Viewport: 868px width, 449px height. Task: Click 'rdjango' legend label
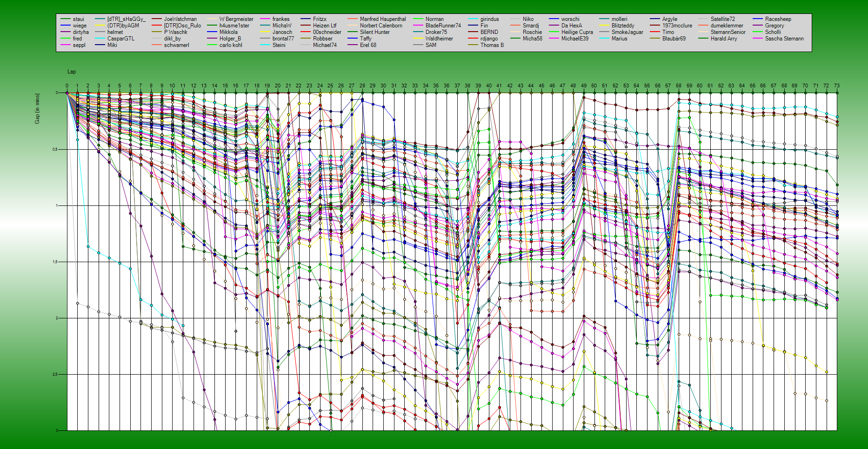tap(483, 39)
